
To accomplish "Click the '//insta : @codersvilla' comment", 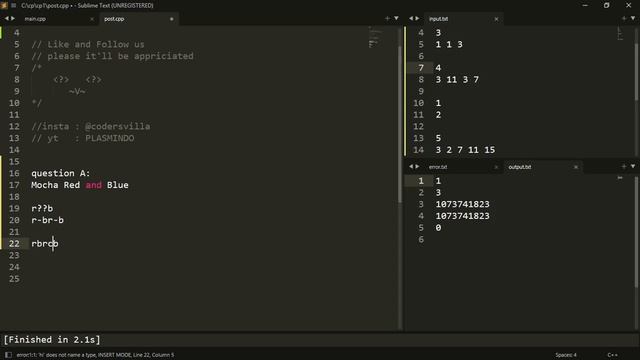I will [91, 127].
